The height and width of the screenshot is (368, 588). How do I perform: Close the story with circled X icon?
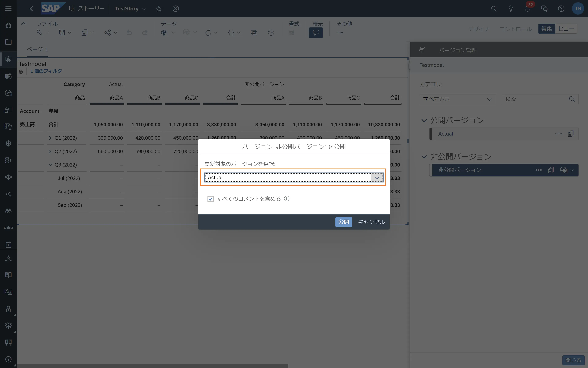(176, 9)
